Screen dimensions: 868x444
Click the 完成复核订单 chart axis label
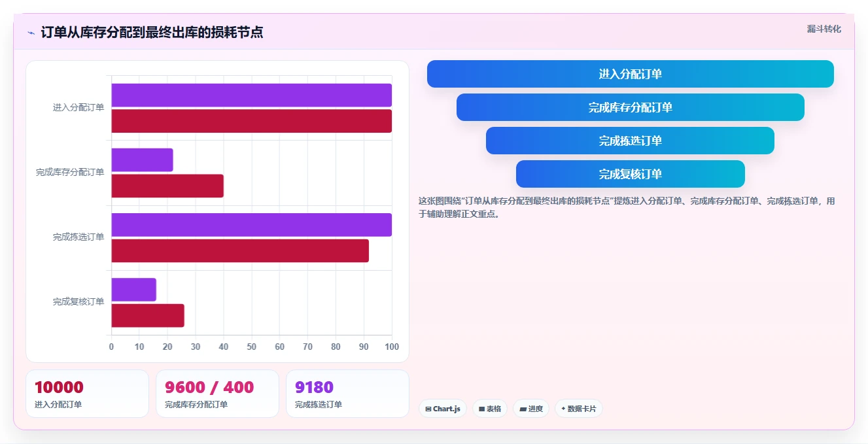tap(78, 301)
